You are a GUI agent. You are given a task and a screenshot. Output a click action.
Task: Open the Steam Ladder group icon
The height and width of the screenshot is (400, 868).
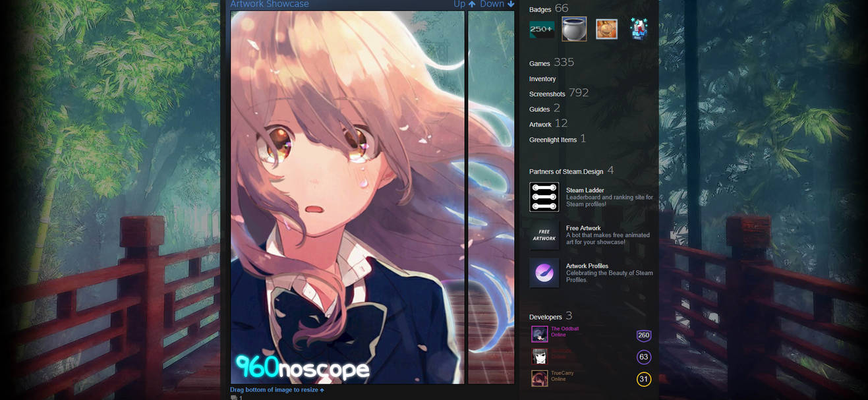click(x=544, y=197)
